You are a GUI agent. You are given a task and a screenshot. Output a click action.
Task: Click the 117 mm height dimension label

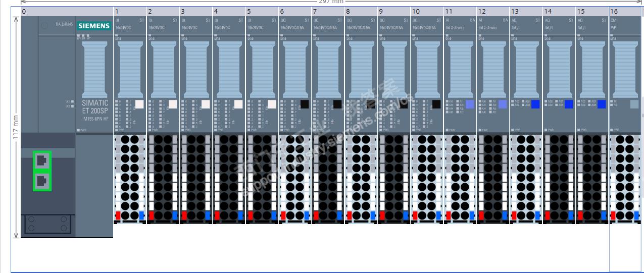click(16, 127)
